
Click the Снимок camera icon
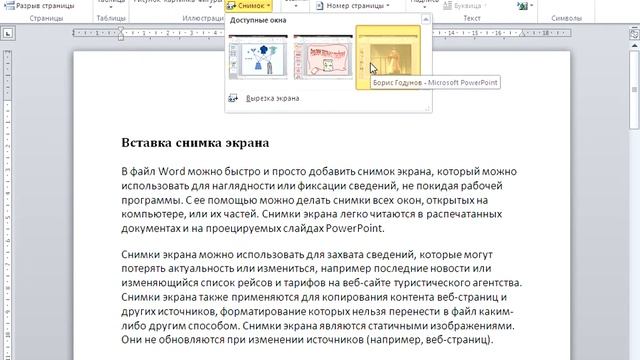coord(231,6)
